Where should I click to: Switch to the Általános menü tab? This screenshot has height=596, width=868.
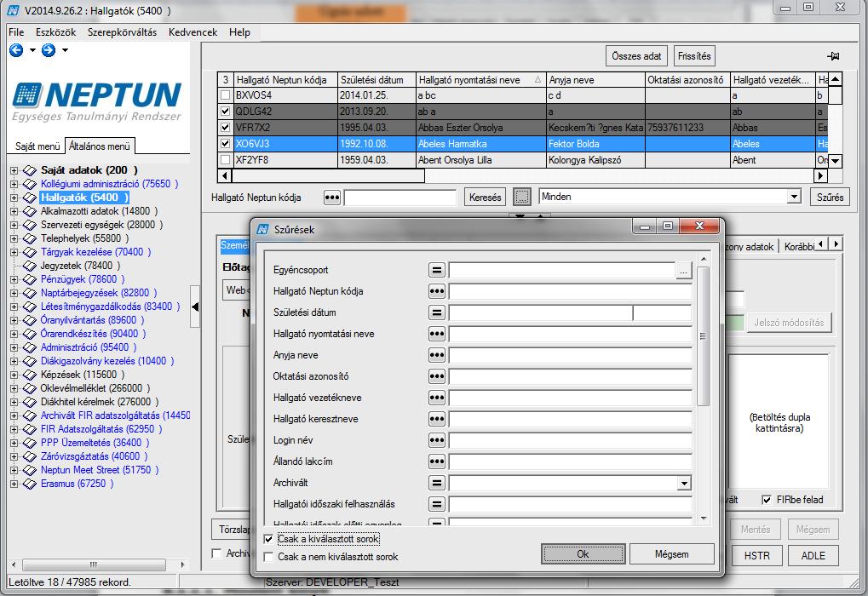point(100,146)
